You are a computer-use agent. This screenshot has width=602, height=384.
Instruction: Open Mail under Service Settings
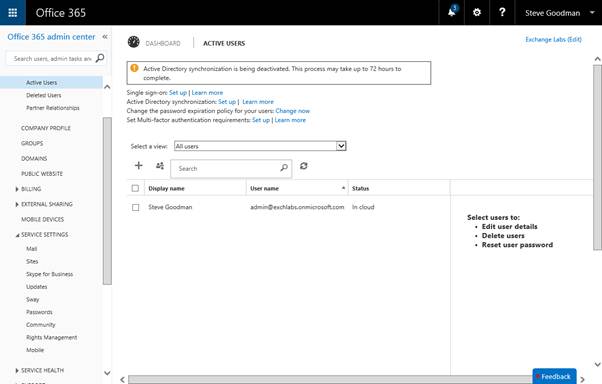(x=31, y=249)
